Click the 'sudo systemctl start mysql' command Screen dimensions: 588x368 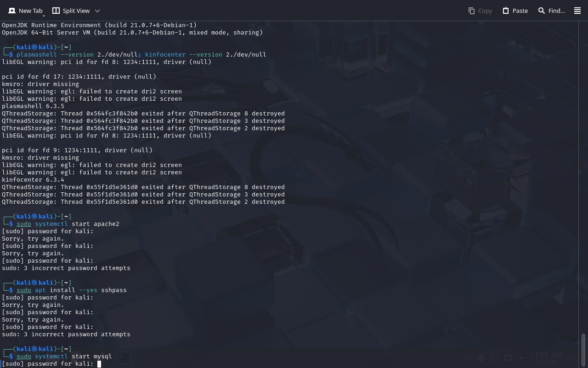click(64, 356)
